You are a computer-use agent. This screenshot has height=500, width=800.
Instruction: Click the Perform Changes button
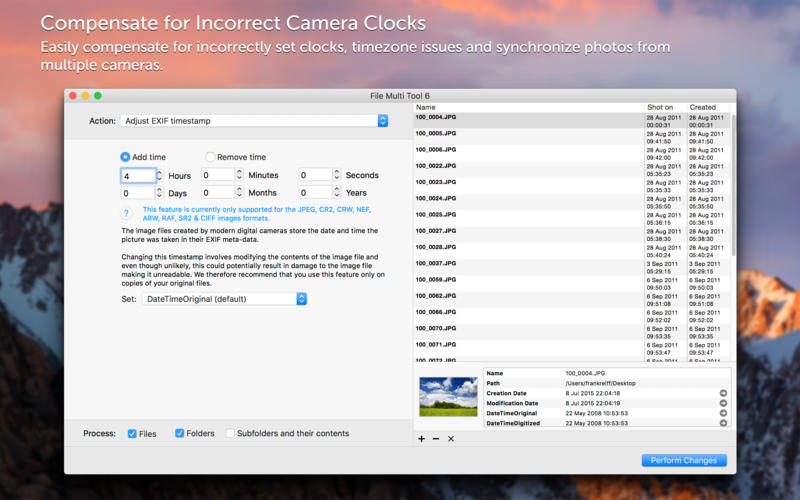point(684,460)
